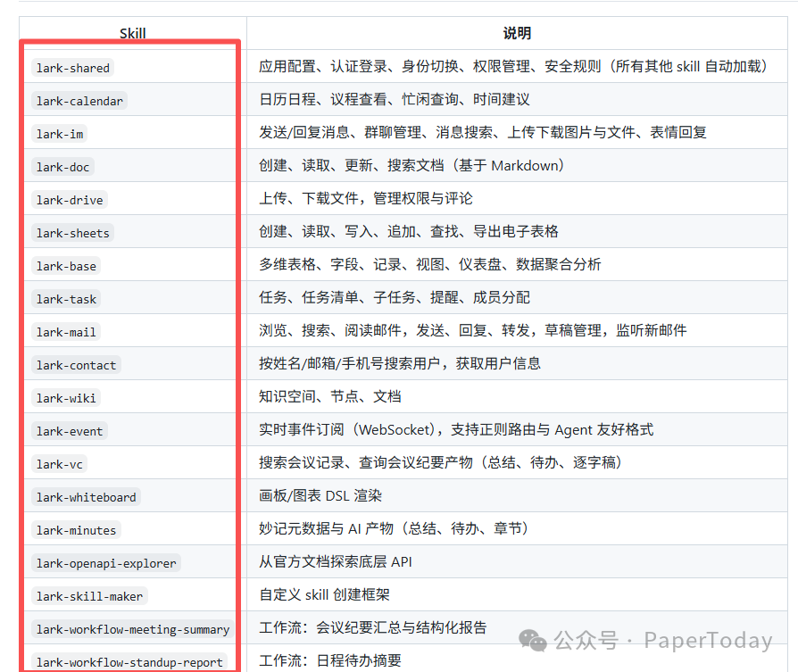Click the lark-sheets skill entry

point(71,233)
